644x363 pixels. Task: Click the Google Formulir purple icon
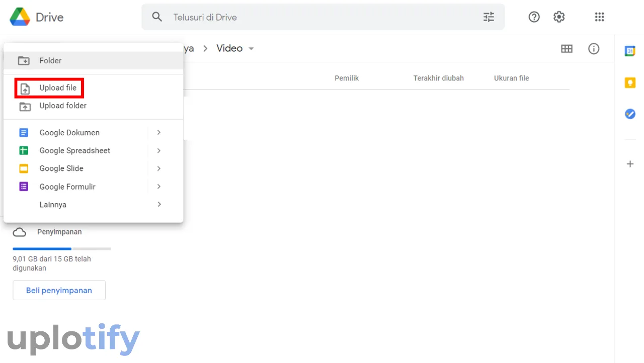pos(24,187)
